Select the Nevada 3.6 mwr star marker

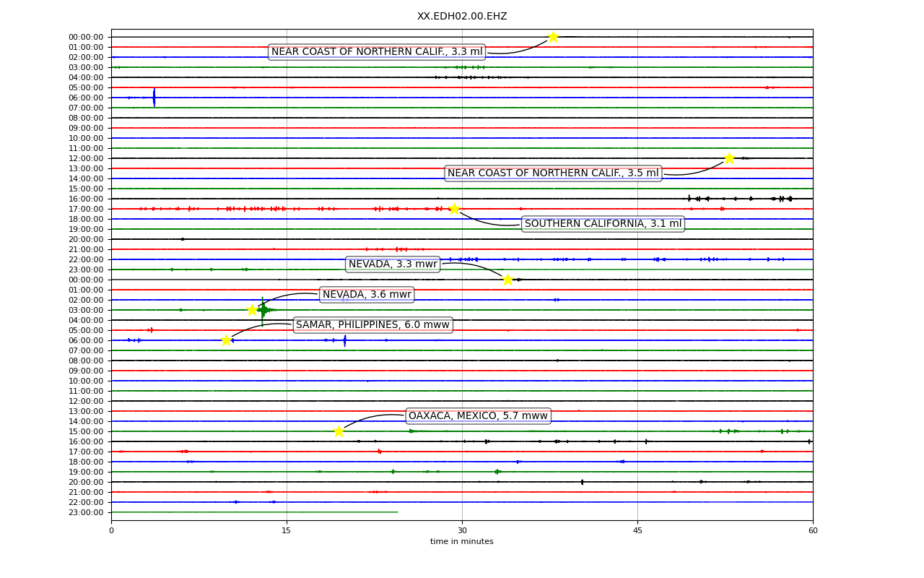(x=252, y=310)
